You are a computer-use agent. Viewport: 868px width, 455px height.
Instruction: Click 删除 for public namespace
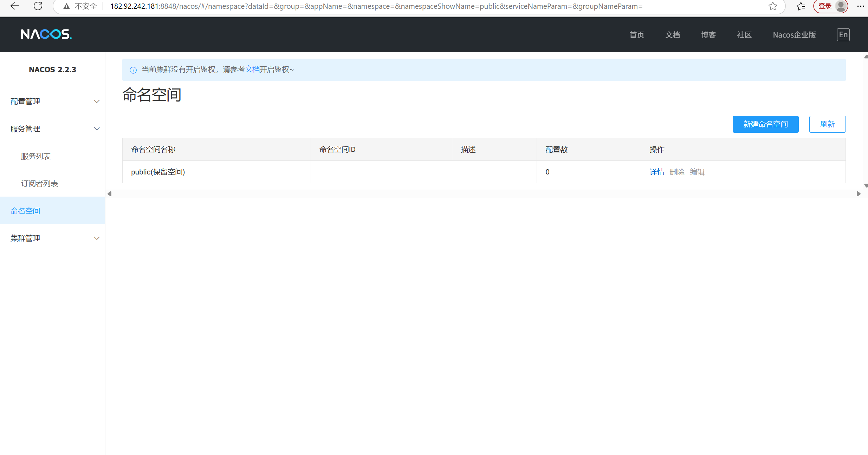[677, 172]
